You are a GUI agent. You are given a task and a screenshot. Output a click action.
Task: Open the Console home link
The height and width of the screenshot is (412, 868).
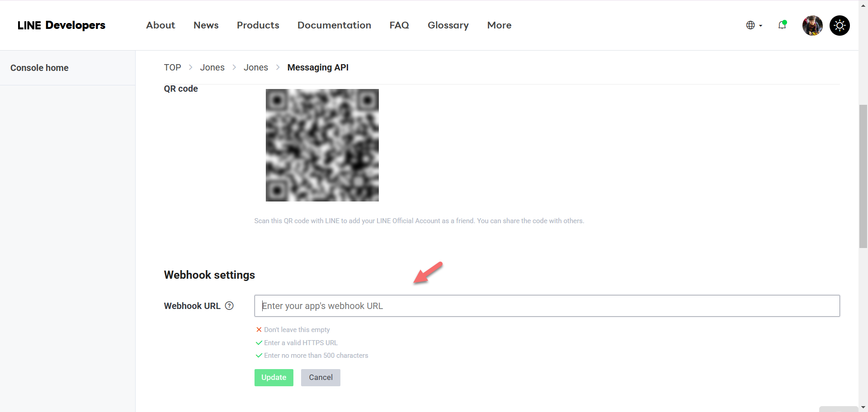(39, 68)
